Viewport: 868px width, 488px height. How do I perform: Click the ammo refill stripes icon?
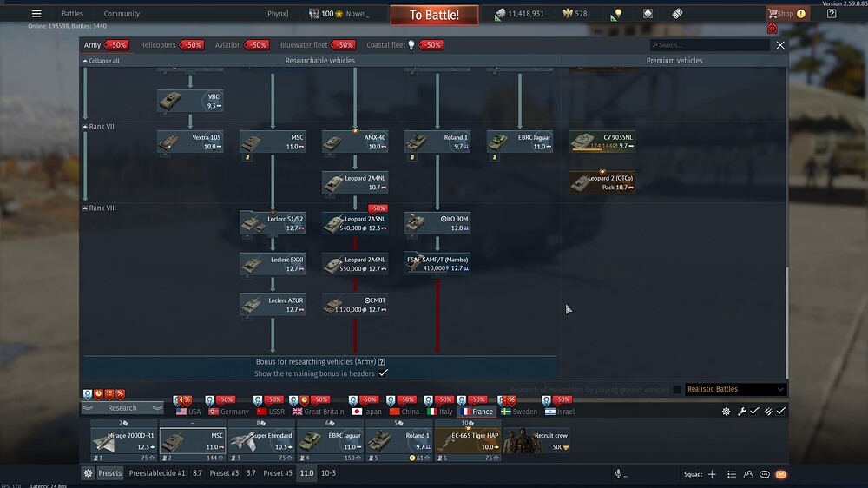tap(768, 411)
